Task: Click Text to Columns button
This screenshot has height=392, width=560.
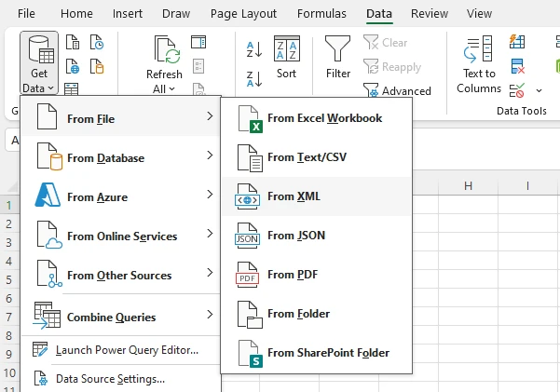Action: [x=479, y=64]
